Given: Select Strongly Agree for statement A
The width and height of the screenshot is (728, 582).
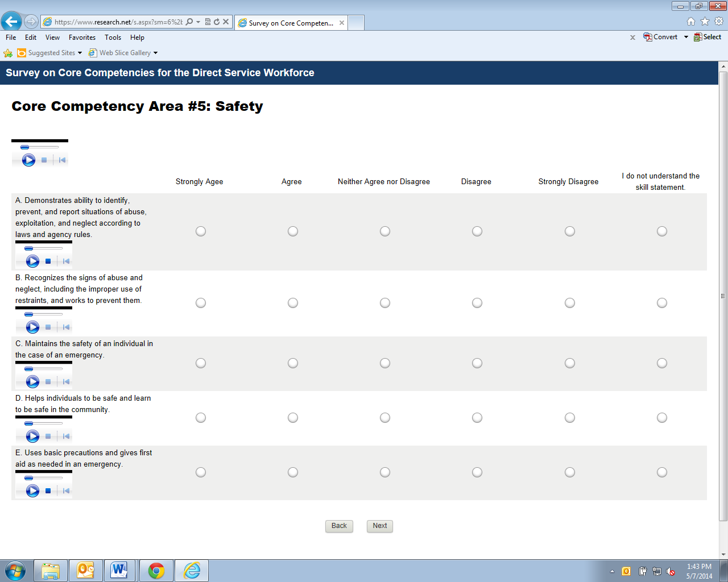Looking at the screenshot, I should tap(201, 231).
